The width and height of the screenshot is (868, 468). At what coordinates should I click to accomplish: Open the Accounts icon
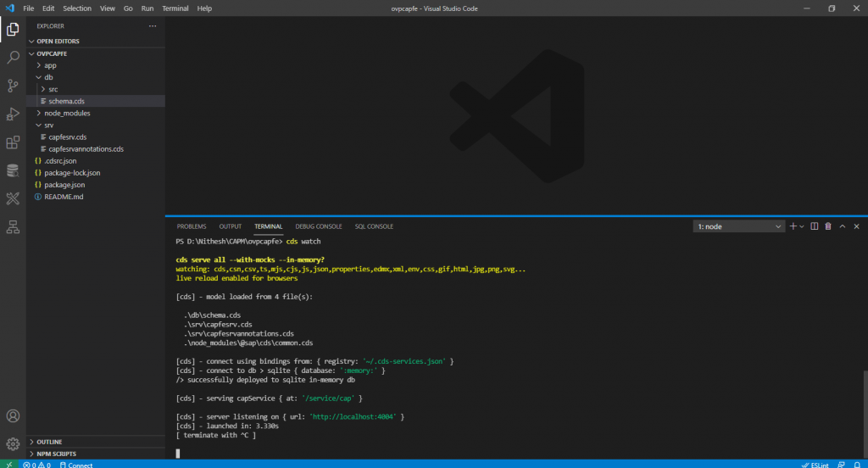click(x=13, y=416)
